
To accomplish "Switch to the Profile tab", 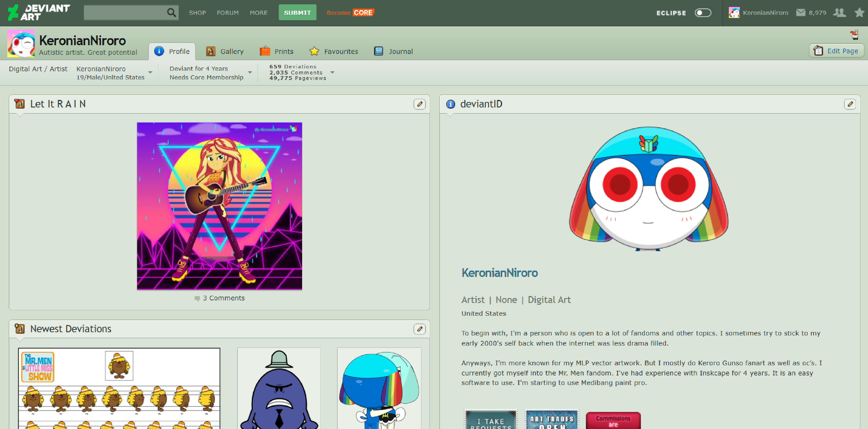I will click(x=172, y=52).
